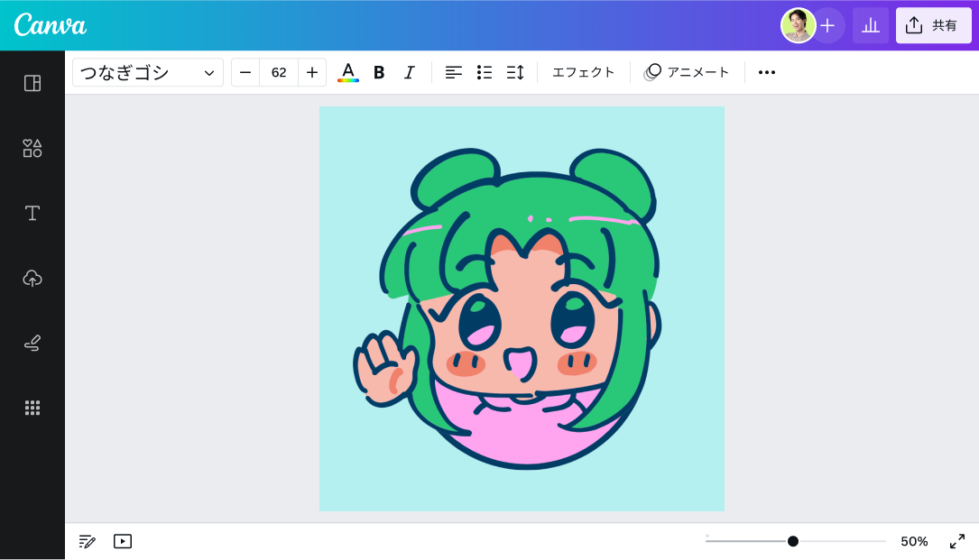This screenshot has width=979, height=560.
Task: Open the apps grid panel
Action: coord(32,408)
